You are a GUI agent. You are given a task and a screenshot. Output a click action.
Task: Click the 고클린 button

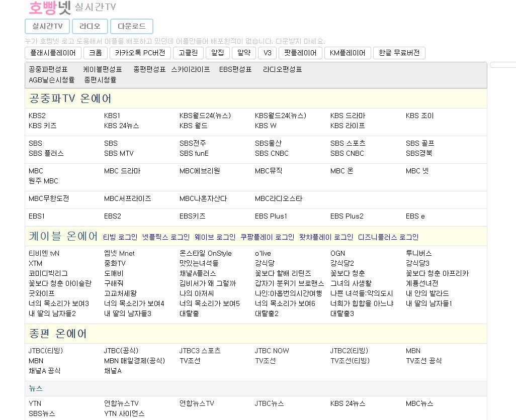point(188,53)
